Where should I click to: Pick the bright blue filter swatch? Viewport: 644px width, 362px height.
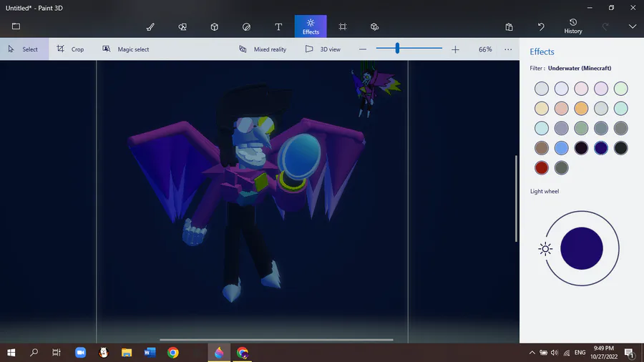coord(561,148)
